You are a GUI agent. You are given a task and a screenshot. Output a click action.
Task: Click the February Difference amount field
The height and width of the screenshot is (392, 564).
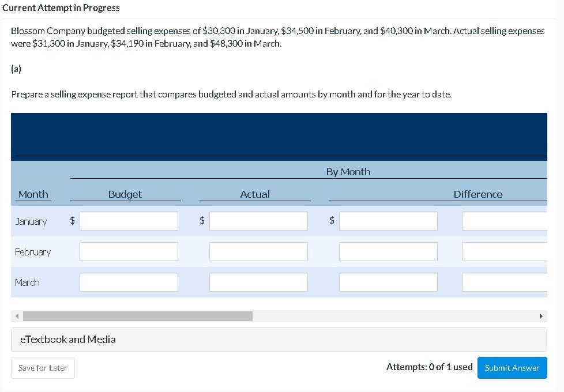388,251
